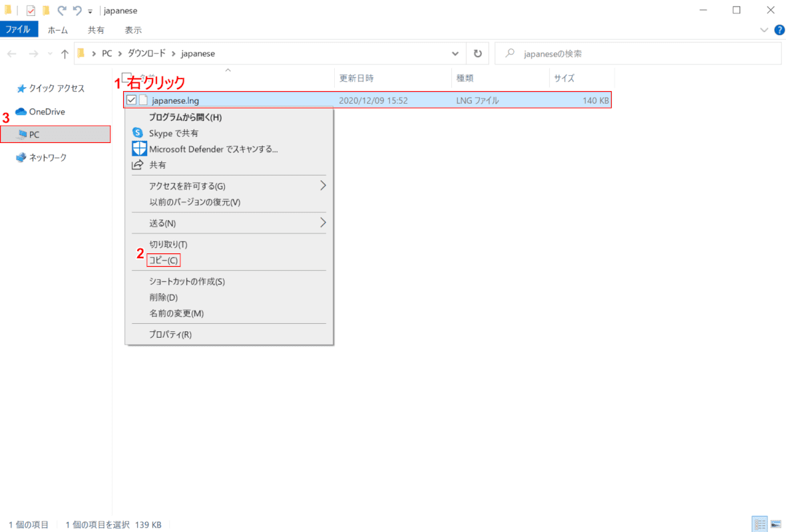Expand アクセスを許可する(G) submenu
This screenshot has height=532, width=786.
coord(229,186)
